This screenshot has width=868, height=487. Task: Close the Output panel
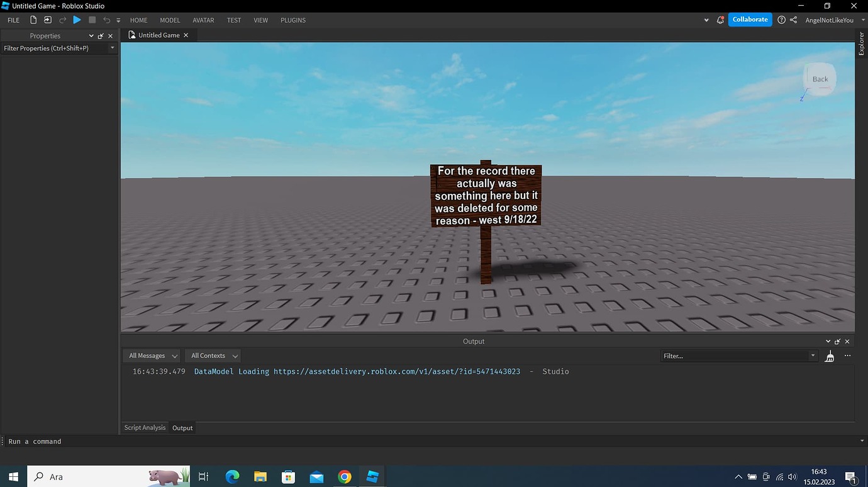pyautogui.click(x=847, y=341)
